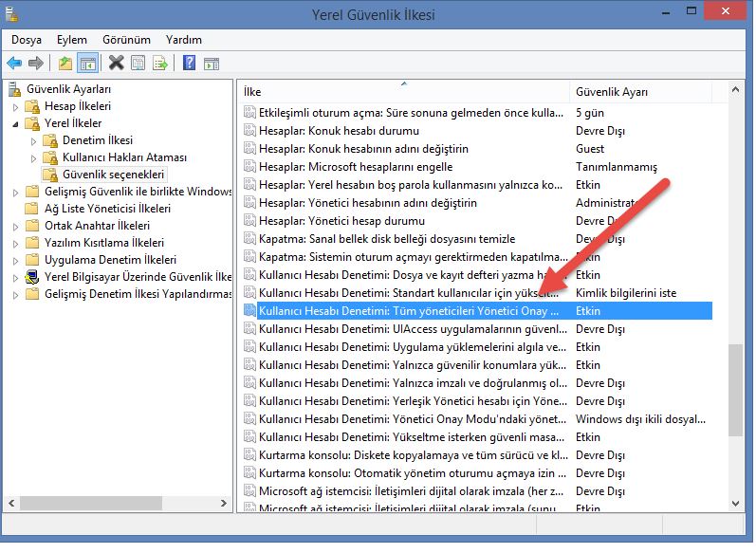Click the Windows dışı ikili dosyal... value

640,419
